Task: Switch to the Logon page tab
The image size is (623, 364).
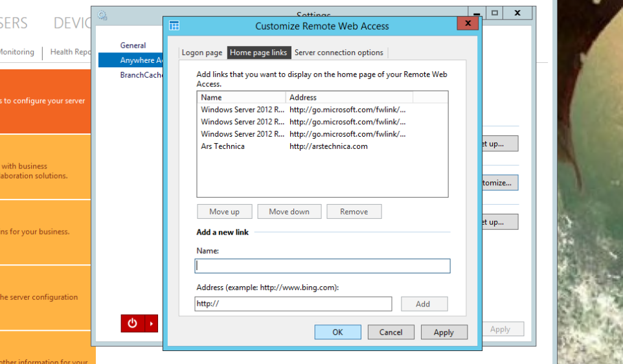Action: pyautogui.click(x=202, y=52)
